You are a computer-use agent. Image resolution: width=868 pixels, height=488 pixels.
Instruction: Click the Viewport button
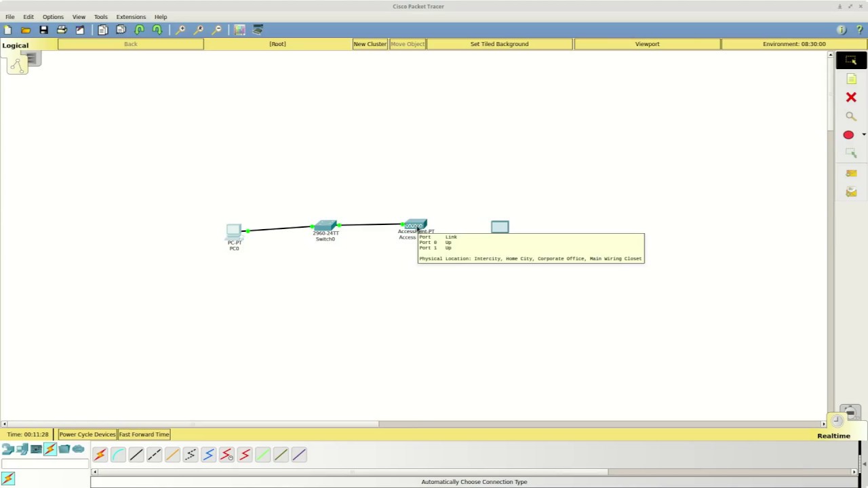pyautogui.click(x=647, y=44)
